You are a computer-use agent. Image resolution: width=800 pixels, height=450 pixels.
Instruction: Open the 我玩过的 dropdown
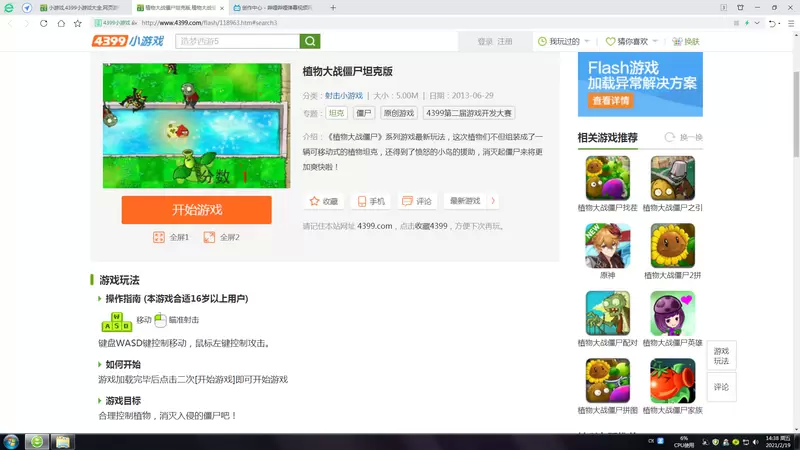tap(564, 42)
